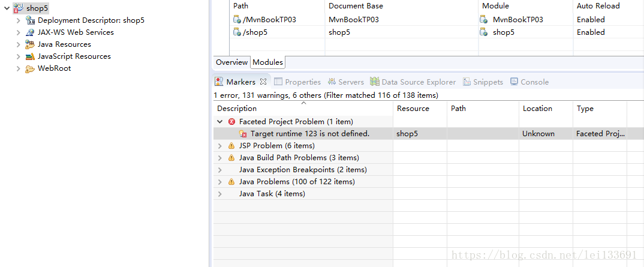
Task: Close the Markers view tab
Action: pyautogui.click(x=263, y=82)
